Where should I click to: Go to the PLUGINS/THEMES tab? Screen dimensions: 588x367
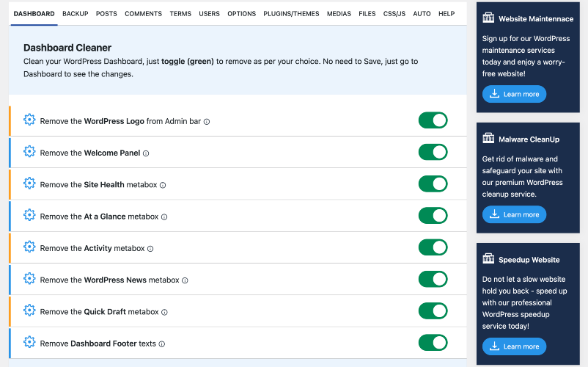(x=291, y=14)
